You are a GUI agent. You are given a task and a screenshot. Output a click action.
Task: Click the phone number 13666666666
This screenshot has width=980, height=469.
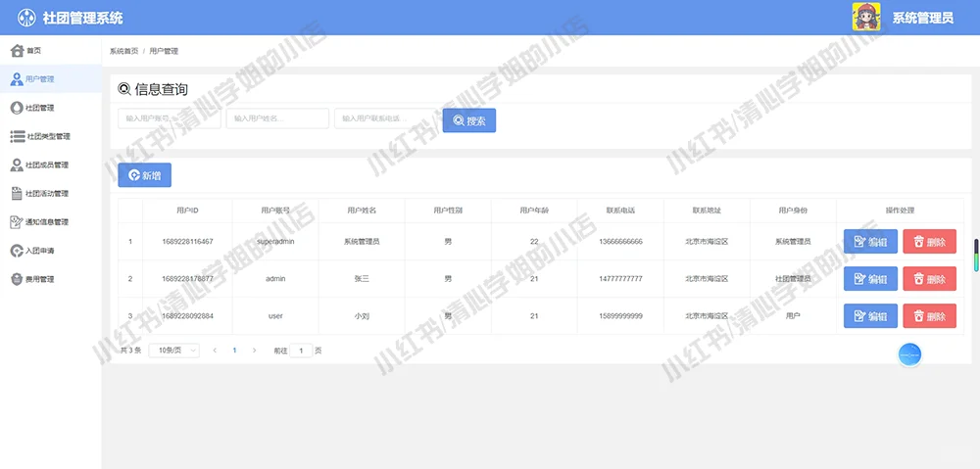(620, 241)
